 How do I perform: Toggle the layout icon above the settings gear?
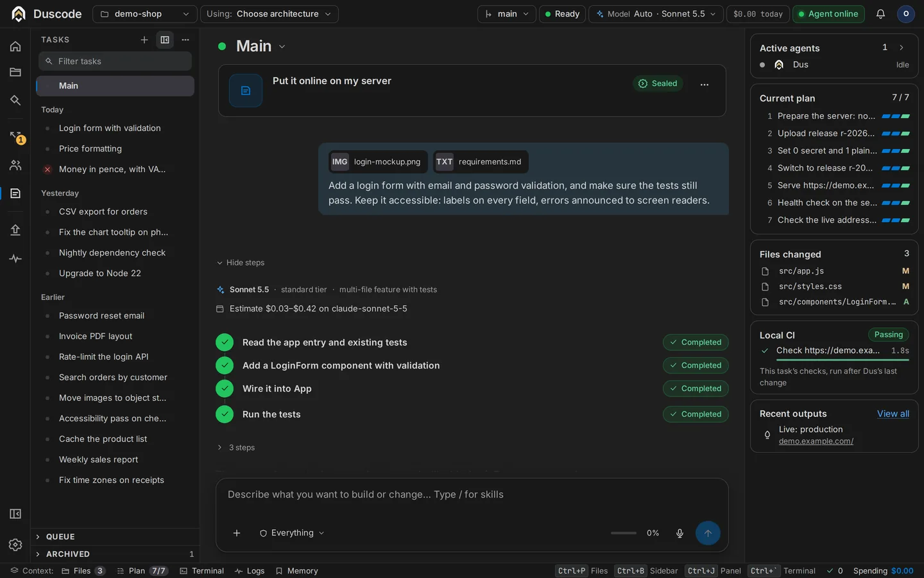tap(15, 514)
